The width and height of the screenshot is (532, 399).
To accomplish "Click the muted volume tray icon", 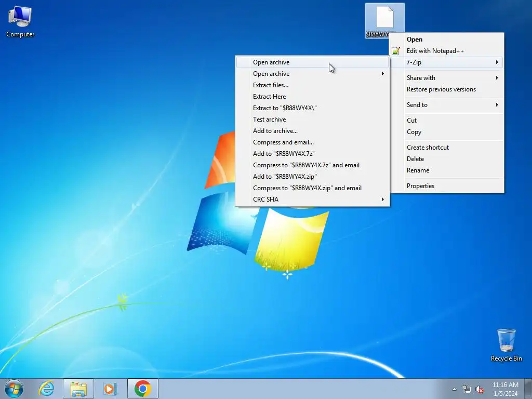I will click(480, 389).
